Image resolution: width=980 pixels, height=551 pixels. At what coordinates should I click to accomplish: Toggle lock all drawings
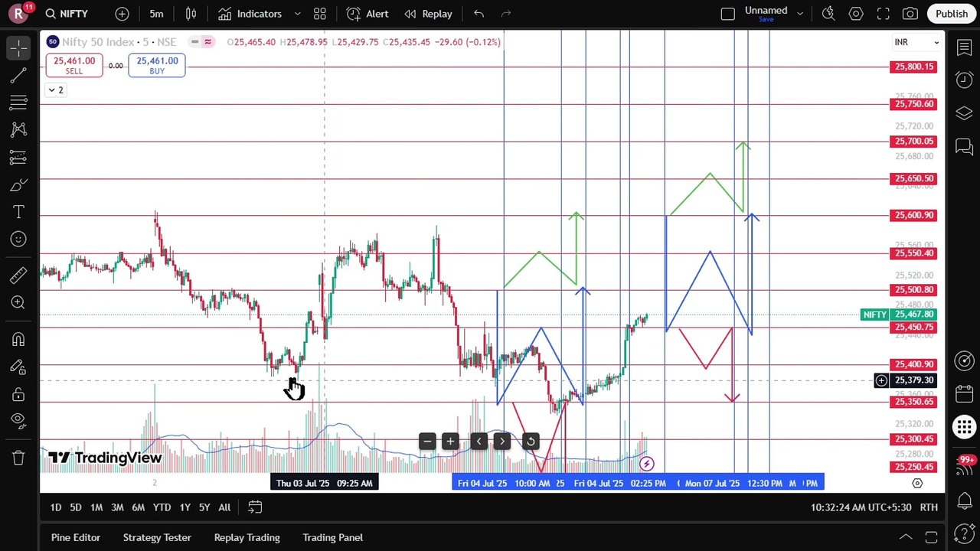[x=18, y=395]
